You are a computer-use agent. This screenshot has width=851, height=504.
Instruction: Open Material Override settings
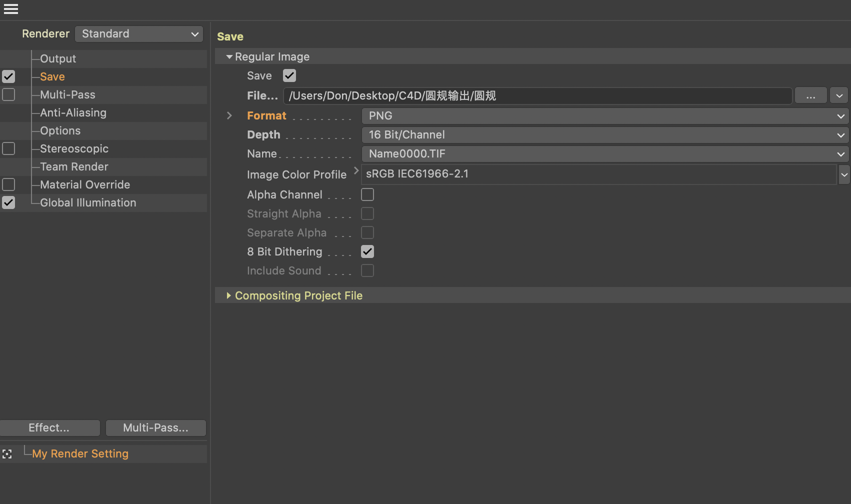pos(85,184)
